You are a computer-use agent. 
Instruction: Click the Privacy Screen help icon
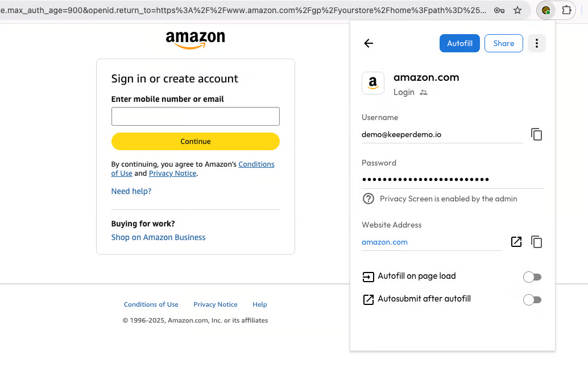[x=368, y=199]
